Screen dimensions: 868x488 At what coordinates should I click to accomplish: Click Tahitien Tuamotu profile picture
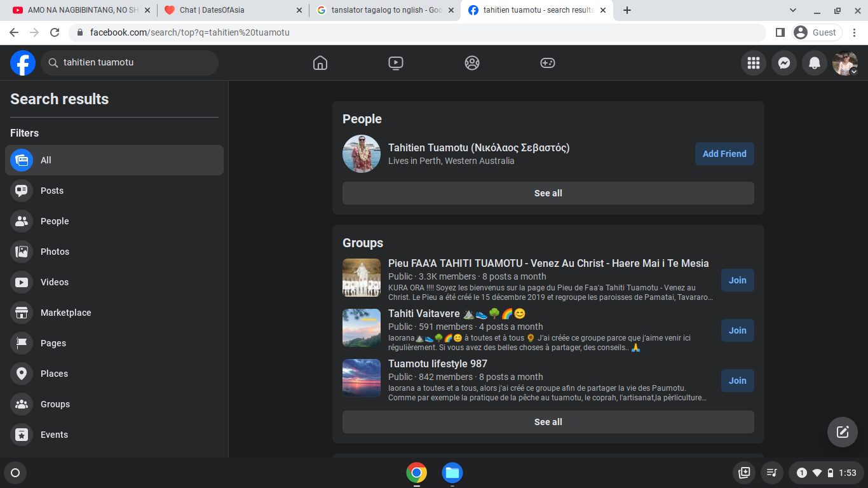tap(362, 154)
